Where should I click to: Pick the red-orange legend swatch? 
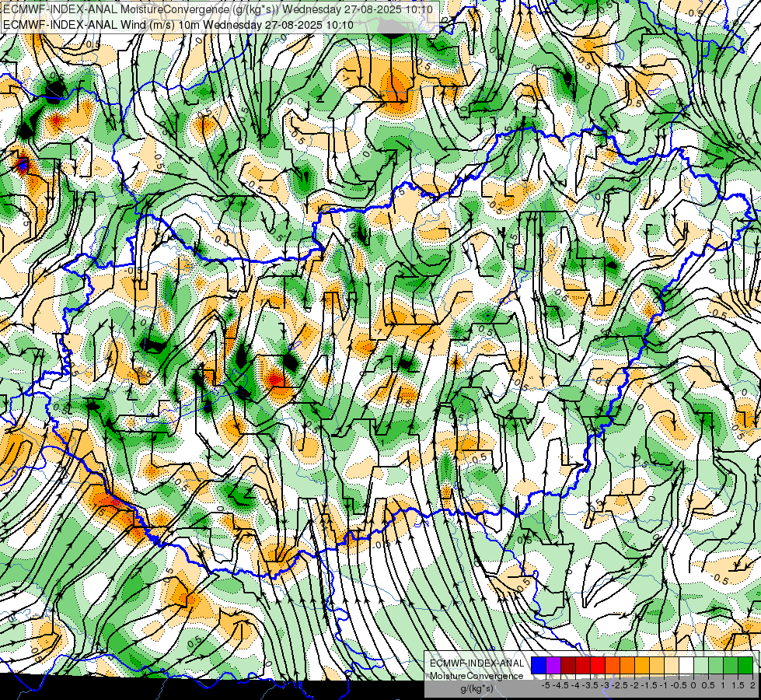(x=613, y=666)
